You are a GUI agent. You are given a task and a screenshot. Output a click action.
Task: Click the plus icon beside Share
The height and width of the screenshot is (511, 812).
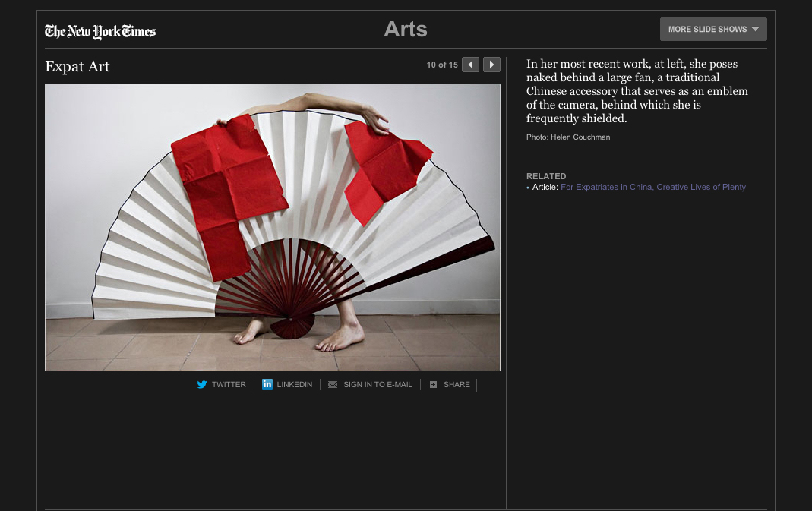[x=433, y=385]
